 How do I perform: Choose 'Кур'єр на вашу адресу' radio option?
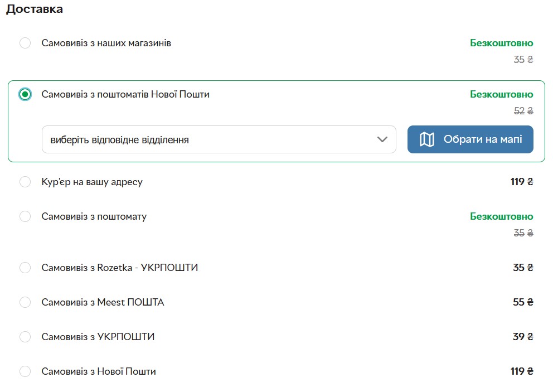point(25,182)
